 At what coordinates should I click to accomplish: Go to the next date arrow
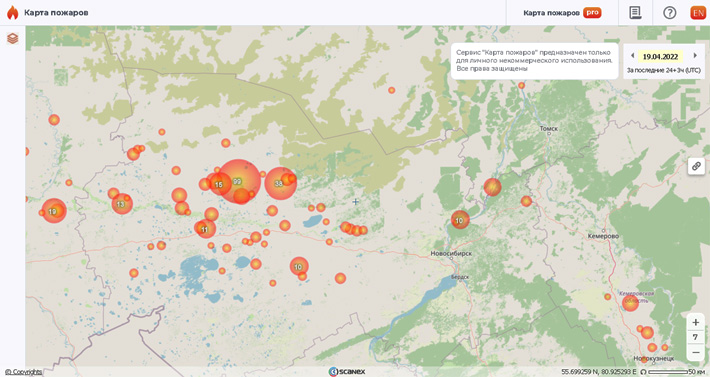coord(695,56)
